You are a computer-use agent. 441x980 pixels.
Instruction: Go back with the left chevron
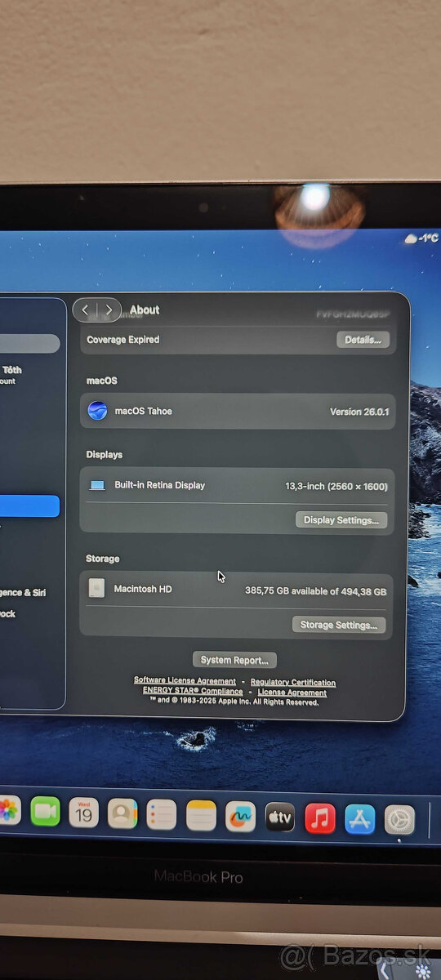coord(86,310)
